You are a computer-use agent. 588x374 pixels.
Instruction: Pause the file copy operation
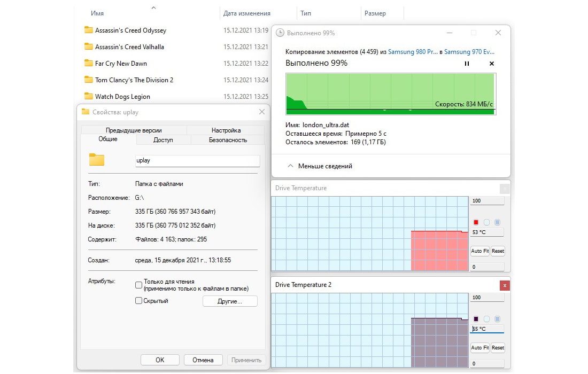[x=467, y=64]
